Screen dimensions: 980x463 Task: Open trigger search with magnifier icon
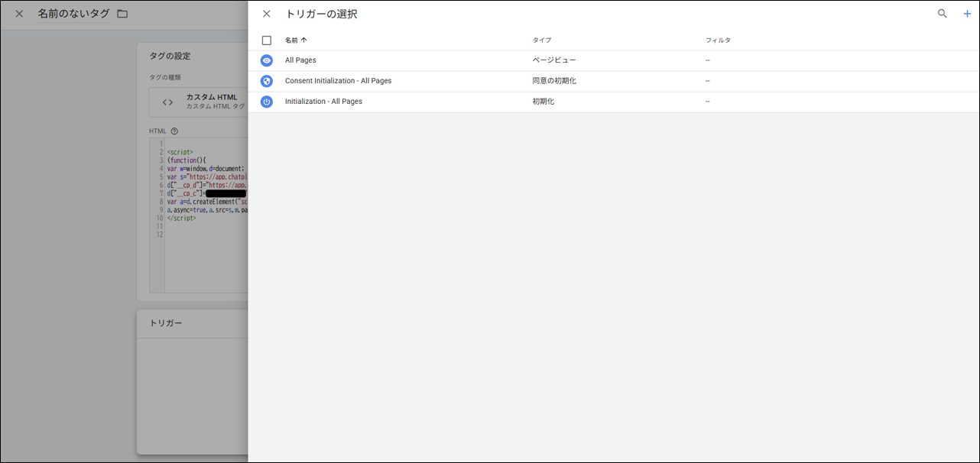pyautogui.click(x=942, y=14)
